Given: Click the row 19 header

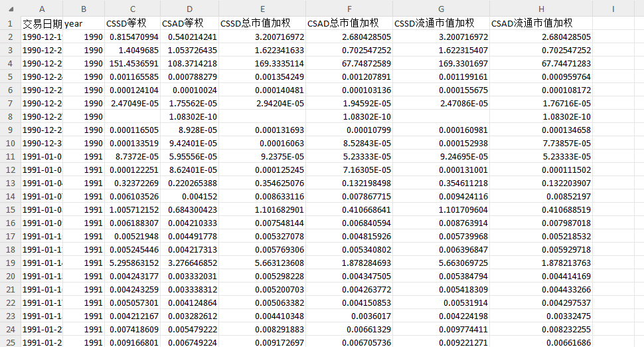Looking at the screenshot, I should pos(10,263).
